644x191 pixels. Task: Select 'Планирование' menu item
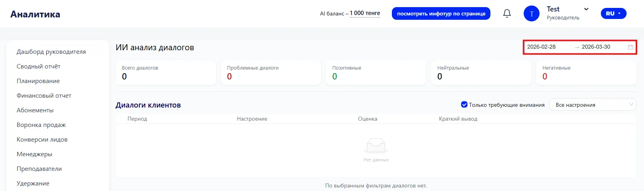tap(38, 81)
